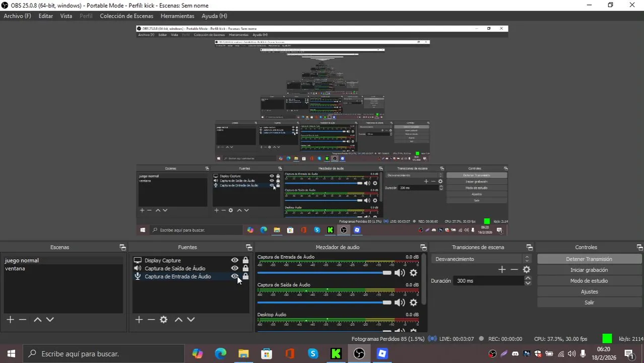
Task: Open Archivo menu
Action: tap(17, 16)
